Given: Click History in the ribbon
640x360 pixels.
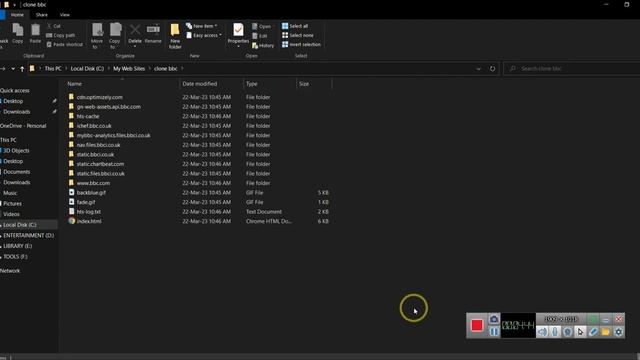Looking at the screenshot, I should [263, 45].
